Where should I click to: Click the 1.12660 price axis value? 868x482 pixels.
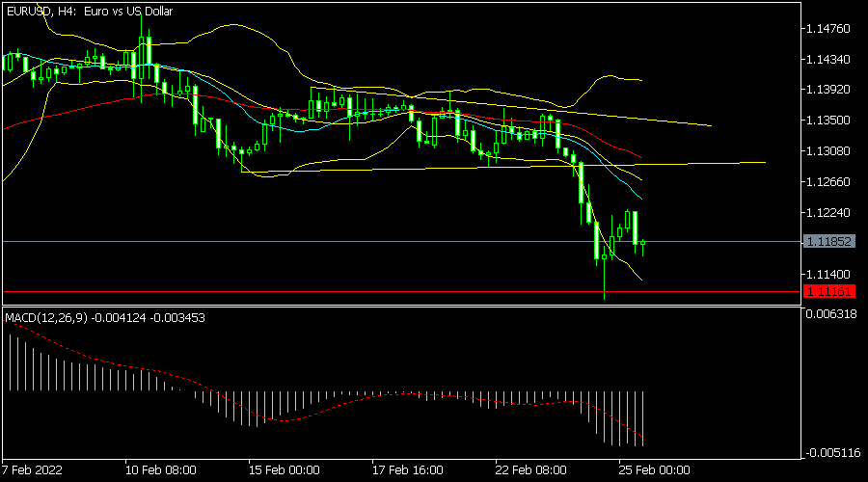[828, 182]
